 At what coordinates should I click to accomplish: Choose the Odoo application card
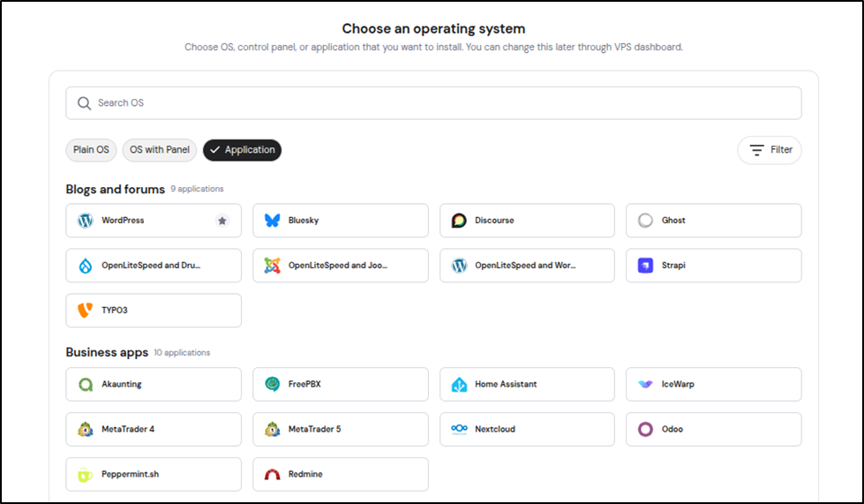point(713,429)
